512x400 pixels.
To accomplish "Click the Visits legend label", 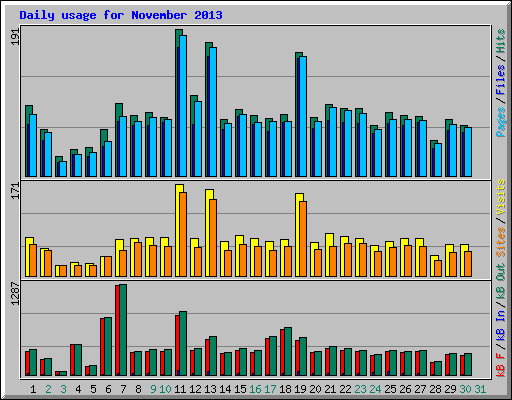I will (x=500, y=197).
